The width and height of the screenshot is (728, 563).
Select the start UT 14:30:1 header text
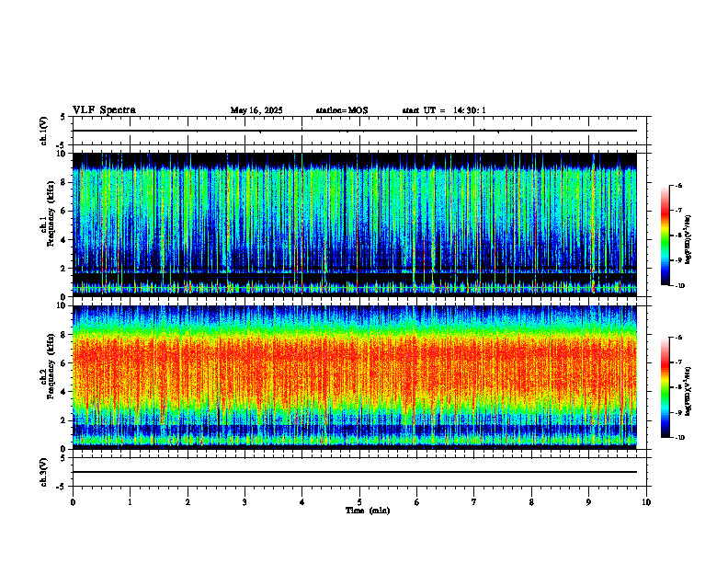444,110
